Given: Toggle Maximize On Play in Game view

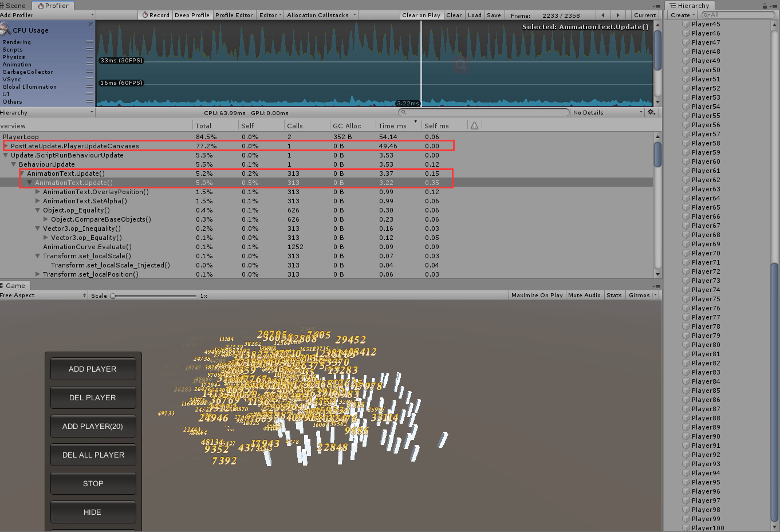Looking at the screenshot, I should 537,295.
